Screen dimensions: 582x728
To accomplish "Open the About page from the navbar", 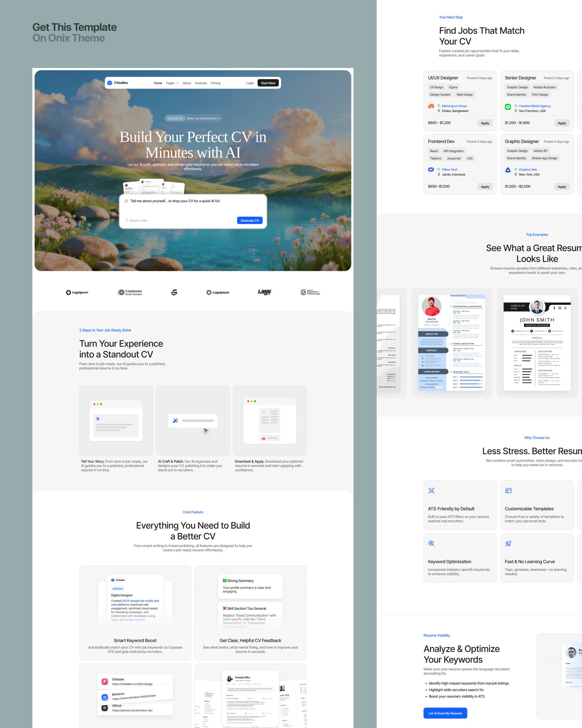I will click(187, 83).
